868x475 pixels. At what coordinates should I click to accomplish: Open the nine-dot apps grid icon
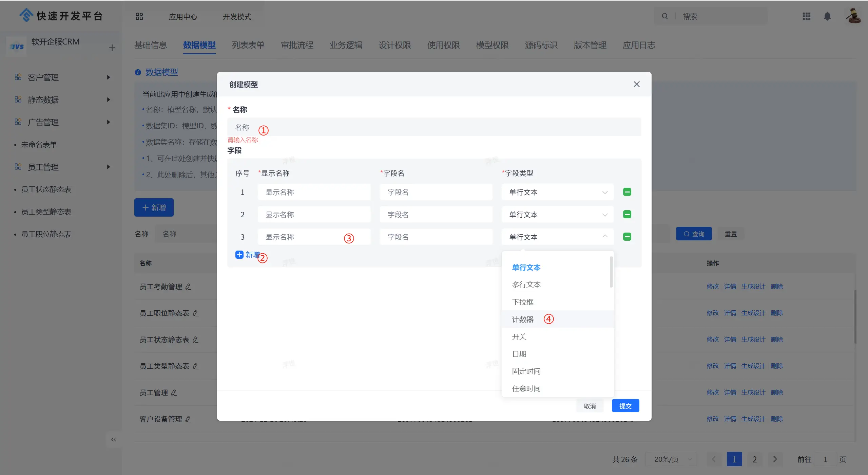click(806, 16)
